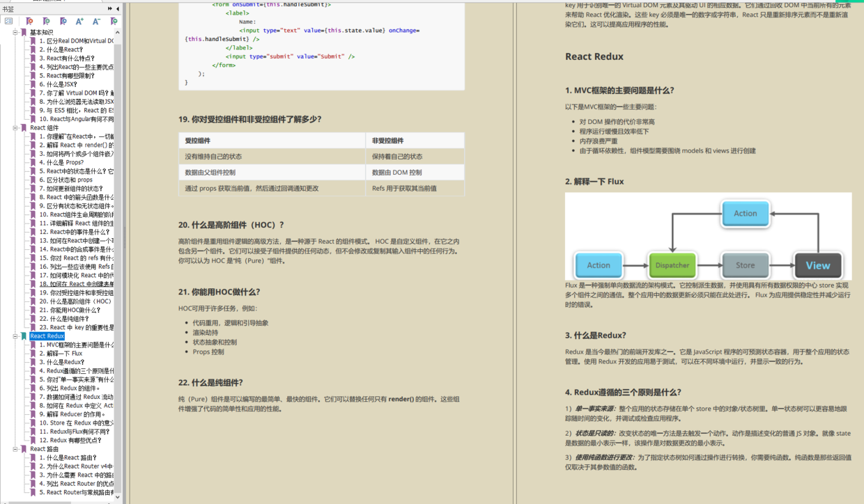Image resolution: width=864 pixels, height=504 pixels.
Task: Open bookmark 10. React与Angular有何不同
Action: pyautogui.click(x=76, y=119)
